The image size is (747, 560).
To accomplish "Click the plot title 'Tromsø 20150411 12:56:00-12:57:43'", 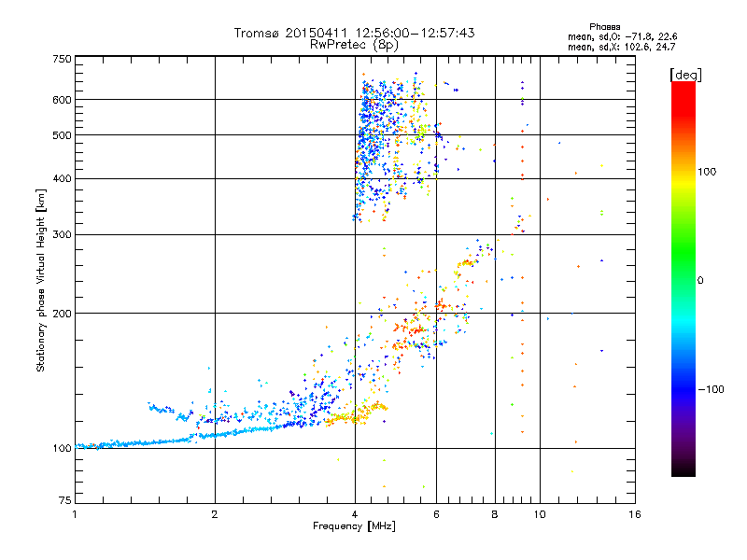I will coord(354,33).
